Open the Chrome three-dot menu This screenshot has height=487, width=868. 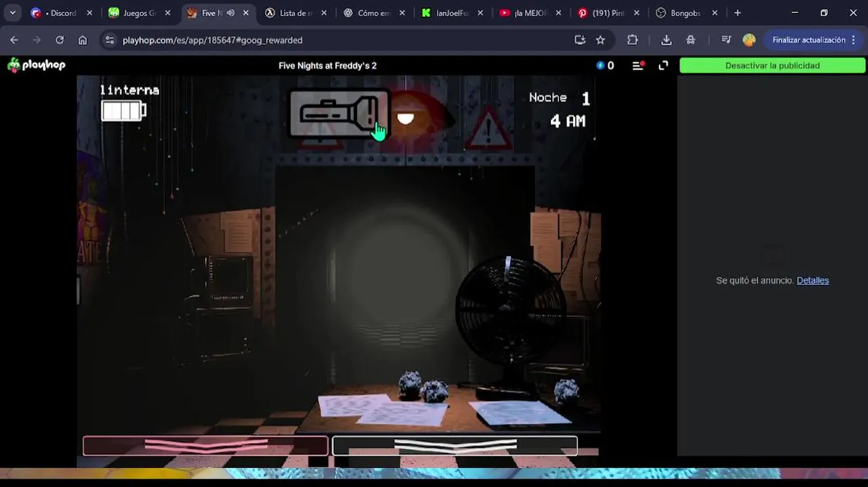(854, 40)
